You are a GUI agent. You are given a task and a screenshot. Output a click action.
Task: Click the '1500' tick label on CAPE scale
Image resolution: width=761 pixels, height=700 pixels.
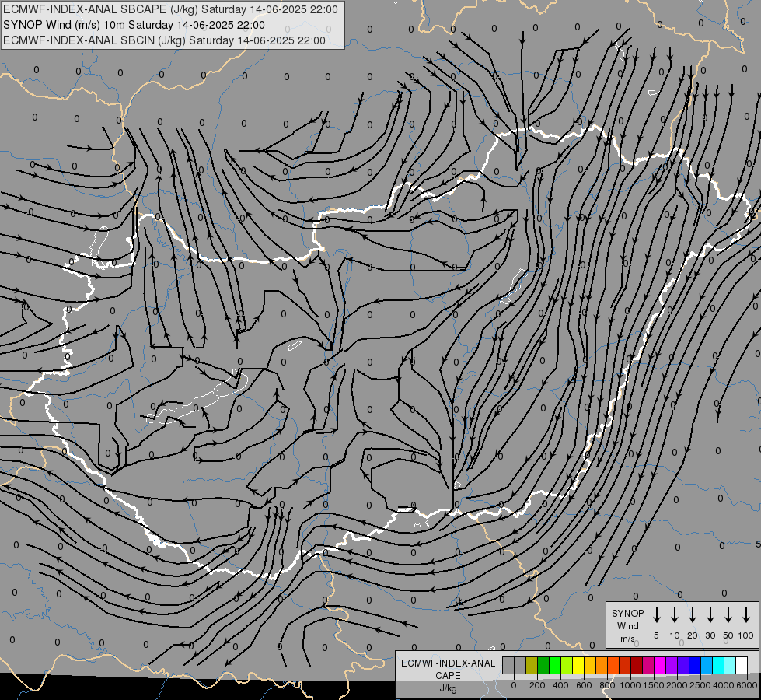point(654,685)
